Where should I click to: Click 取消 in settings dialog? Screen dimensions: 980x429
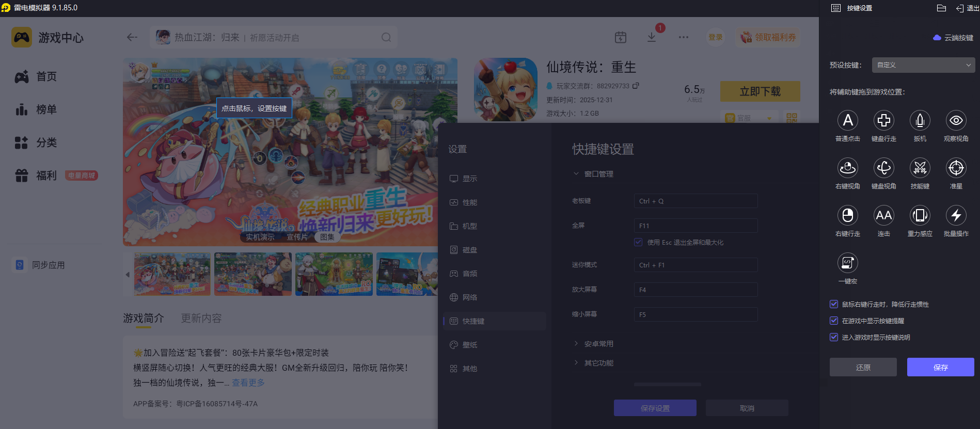coord(747,408)
